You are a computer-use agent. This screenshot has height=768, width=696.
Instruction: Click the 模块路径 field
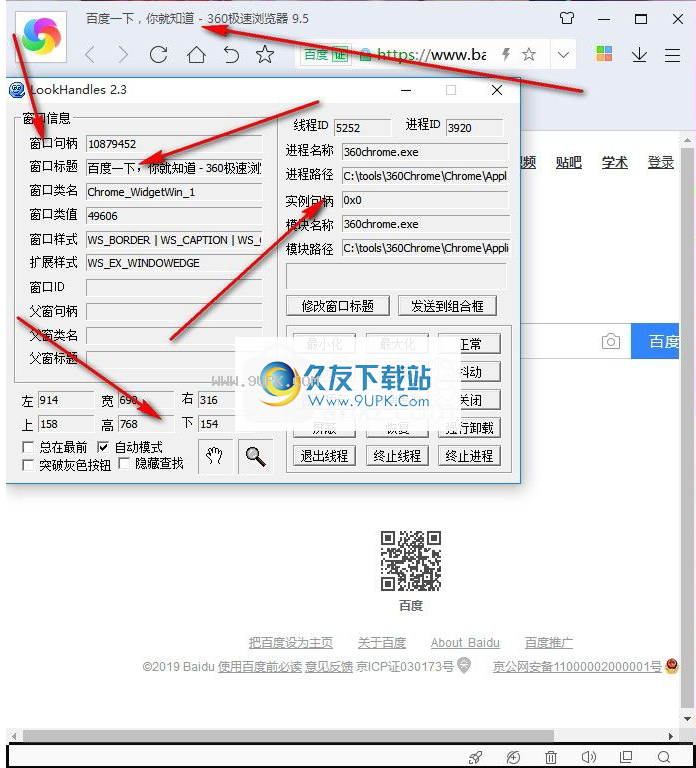[x=425, y=248]
